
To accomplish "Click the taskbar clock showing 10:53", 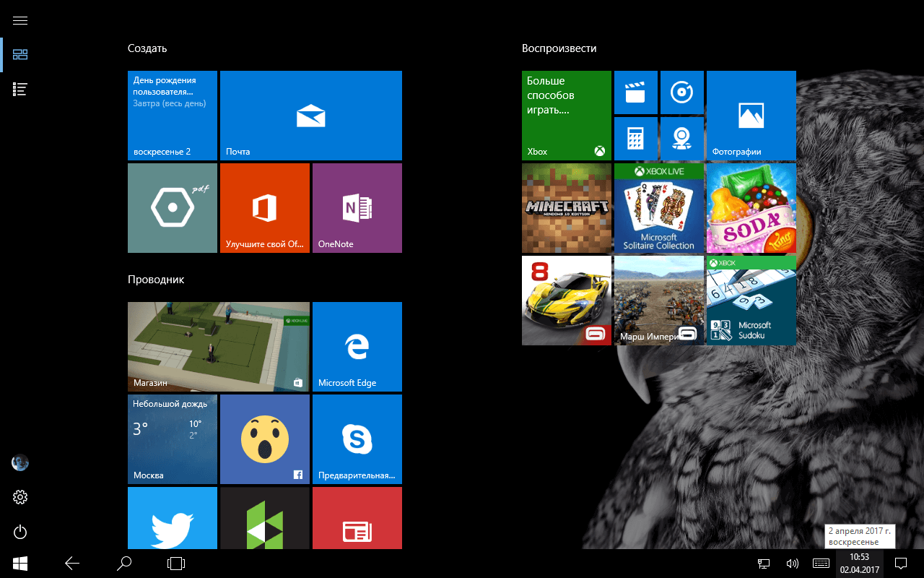I will tap(859, 564).
